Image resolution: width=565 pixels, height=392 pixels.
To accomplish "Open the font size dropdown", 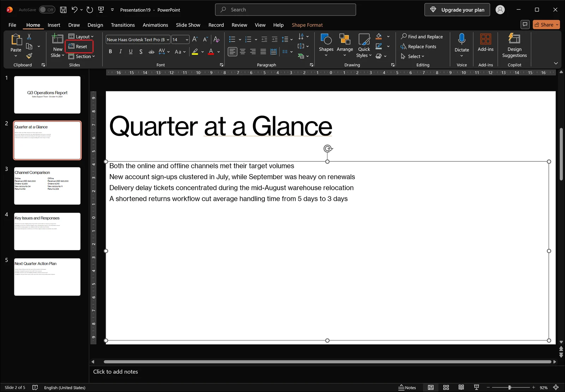I will (187, 40).
